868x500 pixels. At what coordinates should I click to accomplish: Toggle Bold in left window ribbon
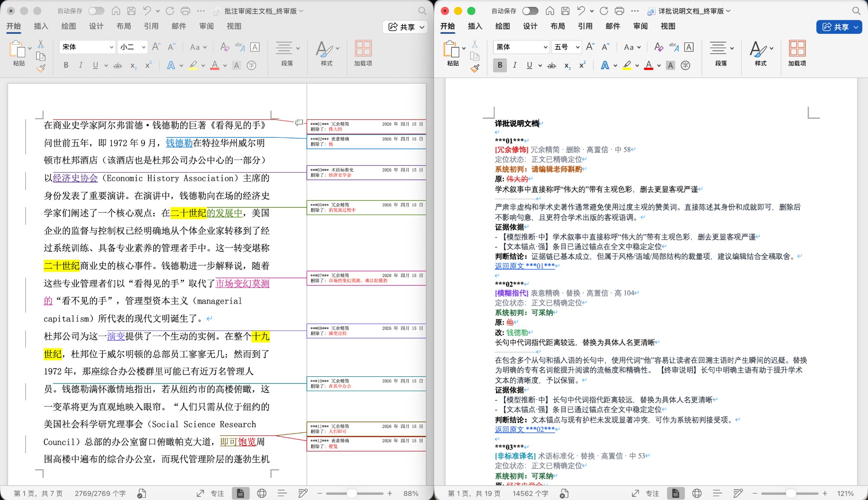pos(66,65)
